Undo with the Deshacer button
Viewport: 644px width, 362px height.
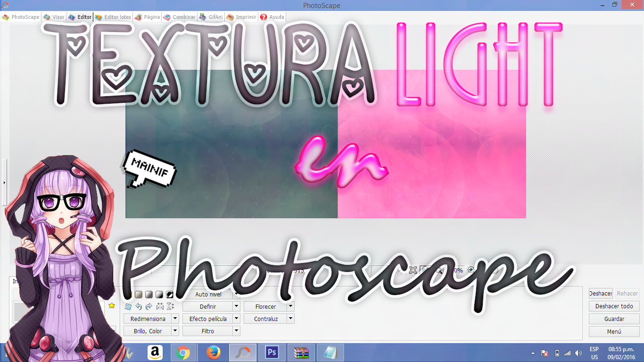[x=601, y=293]
